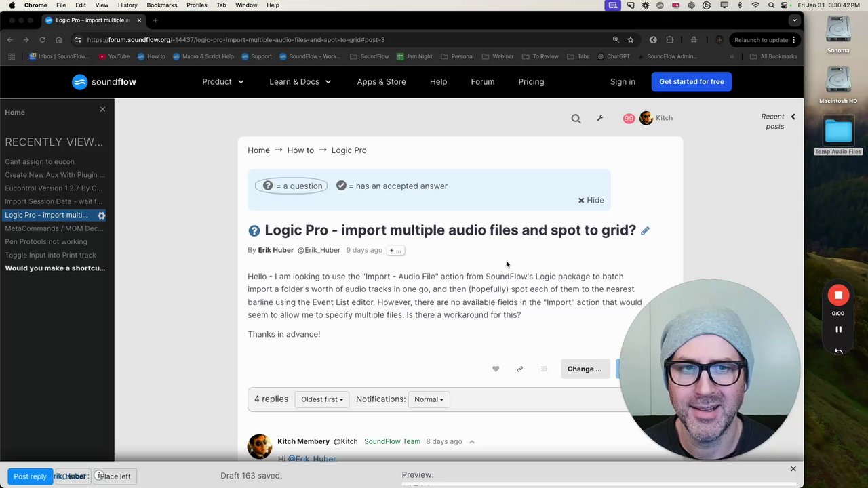Open the Notifications Normal dropdown

[429, 399]
